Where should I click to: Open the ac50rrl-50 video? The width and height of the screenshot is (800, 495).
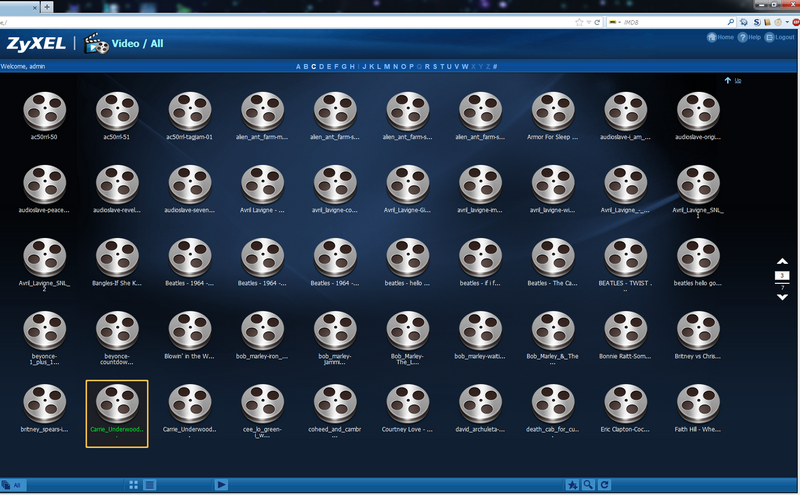coord(44,116)
